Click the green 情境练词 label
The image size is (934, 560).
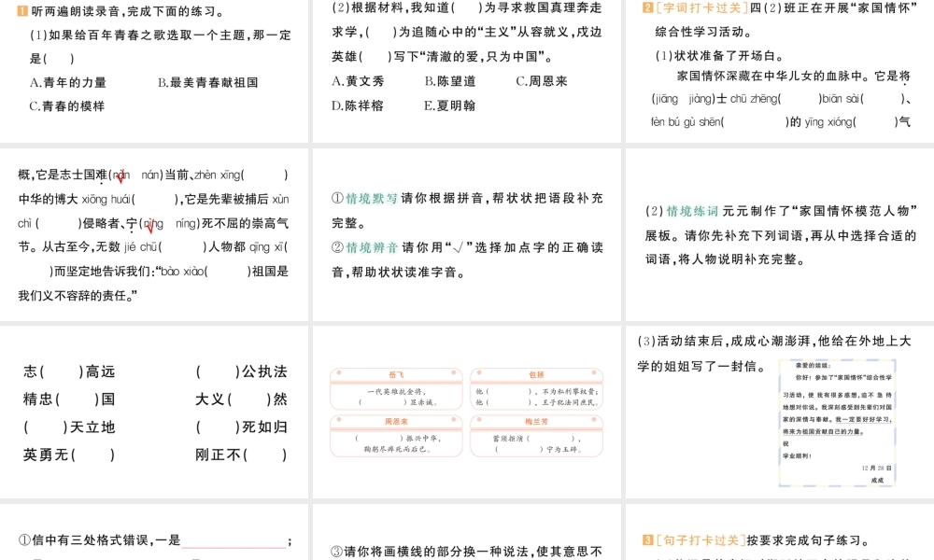pyautogui.click(x=692, y=211)
